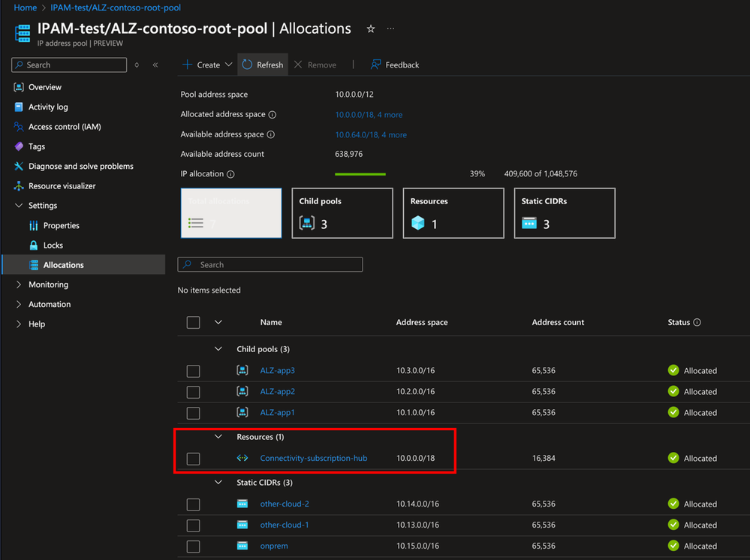
Task: Collapse the sidebar with double chevron
Action: (155, 65)
